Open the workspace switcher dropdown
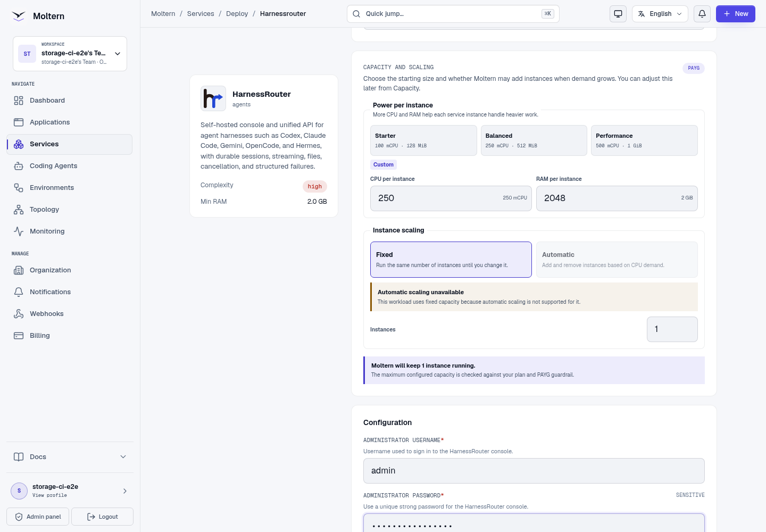The width and height of the screenshot is (766, 532). pyautogui.click(x=70, y=54)
